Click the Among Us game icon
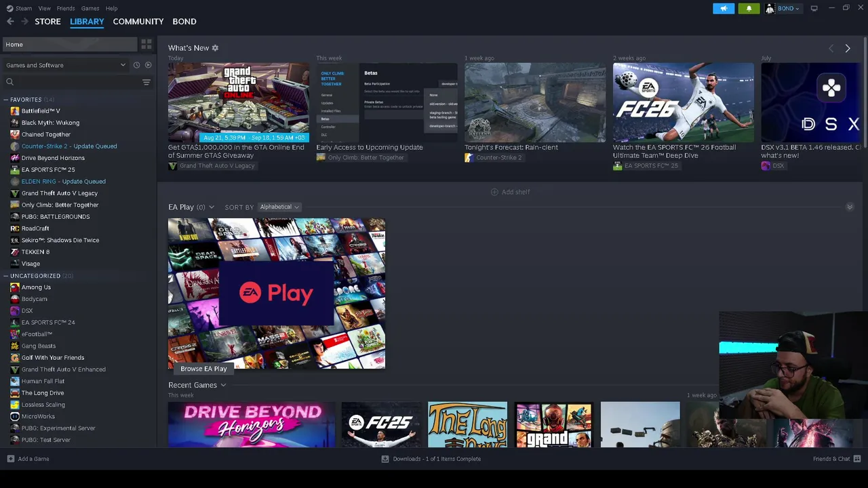This screenshot has width=868, height=488. pos(15,287)
